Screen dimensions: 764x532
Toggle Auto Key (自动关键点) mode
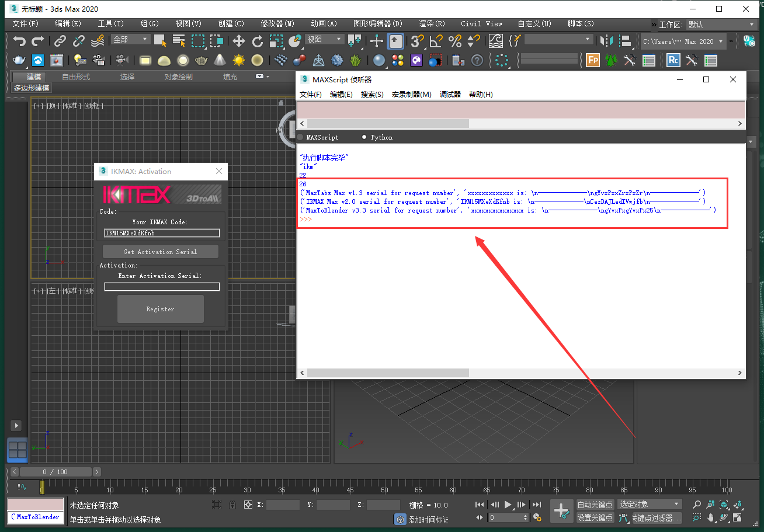595,505
